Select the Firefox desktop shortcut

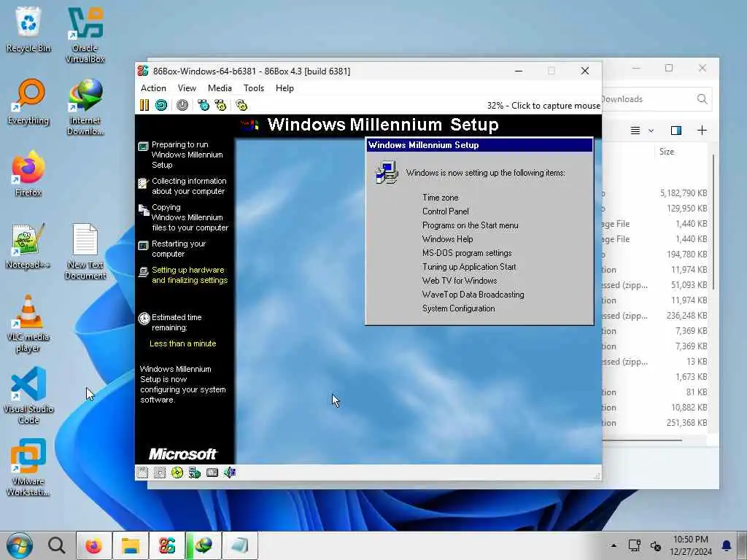coord(28,174)
